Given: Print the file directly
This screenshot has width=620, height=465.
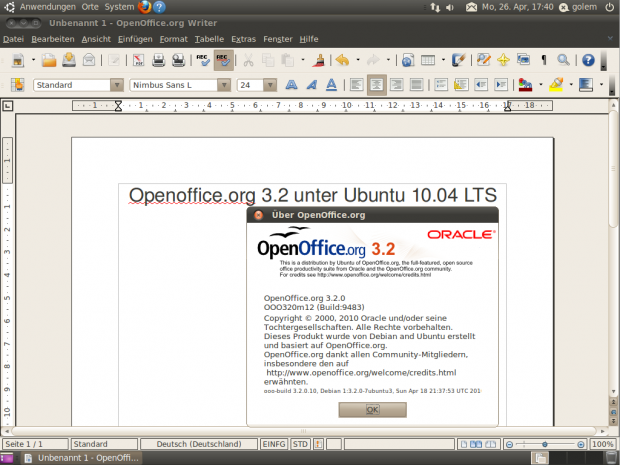Looking at the screenshot, I should [159, 60].
